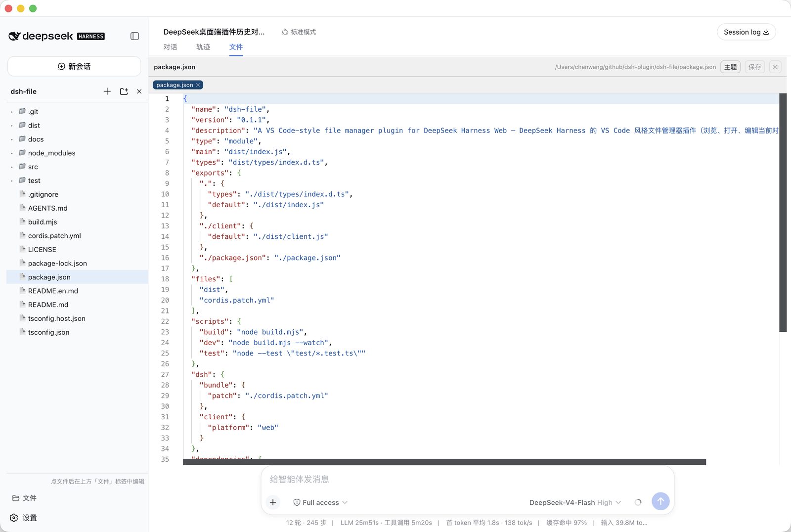
Task: Open tsconfig.json file
Action: point(77,333)
